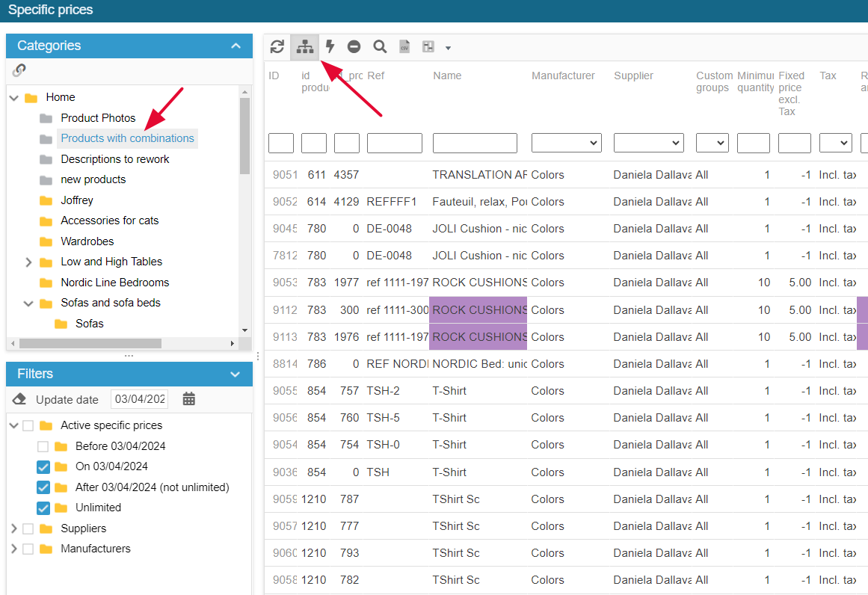Export the grid using the CSV icon
Viewport: 868px width, 595px height.
point(404,47)
